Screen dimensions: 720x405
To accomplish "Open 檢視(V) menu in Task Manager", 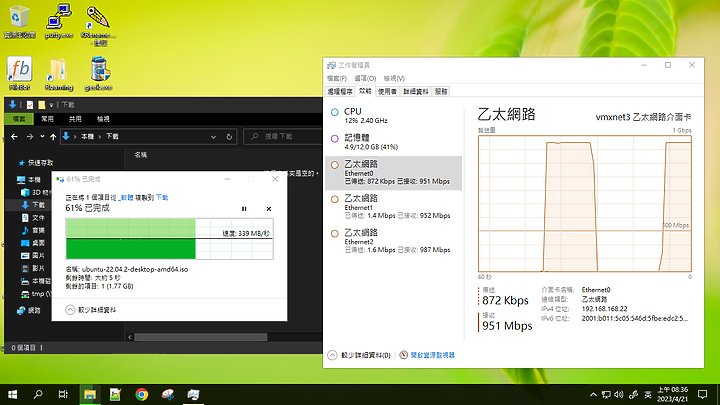I will [x=394, y=79].
